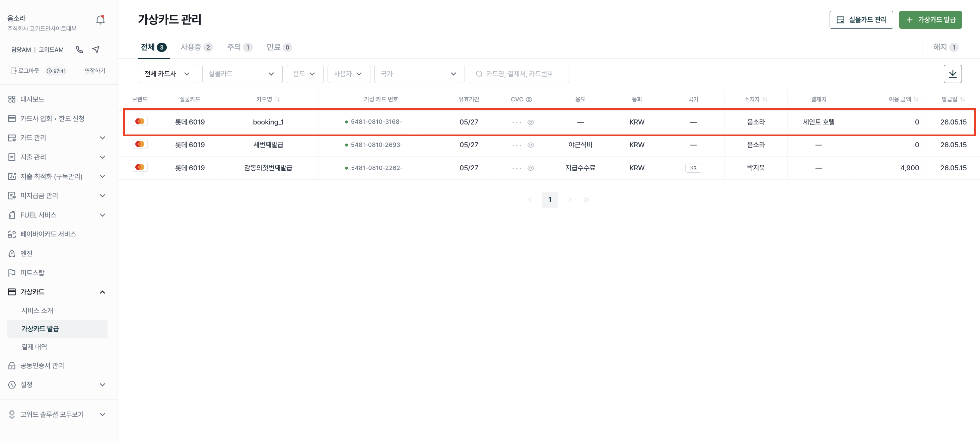The width and height of the screenshot is (980, 441).
Task: Open 결제 내역 submenu item
Action: (34, 347)
